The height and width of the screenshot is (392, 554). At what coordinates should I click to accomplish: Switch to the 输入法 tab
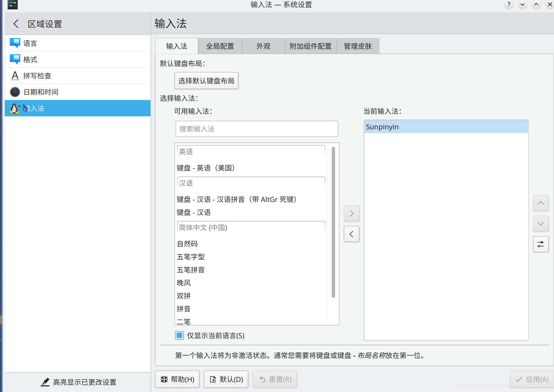pos(176,46)
